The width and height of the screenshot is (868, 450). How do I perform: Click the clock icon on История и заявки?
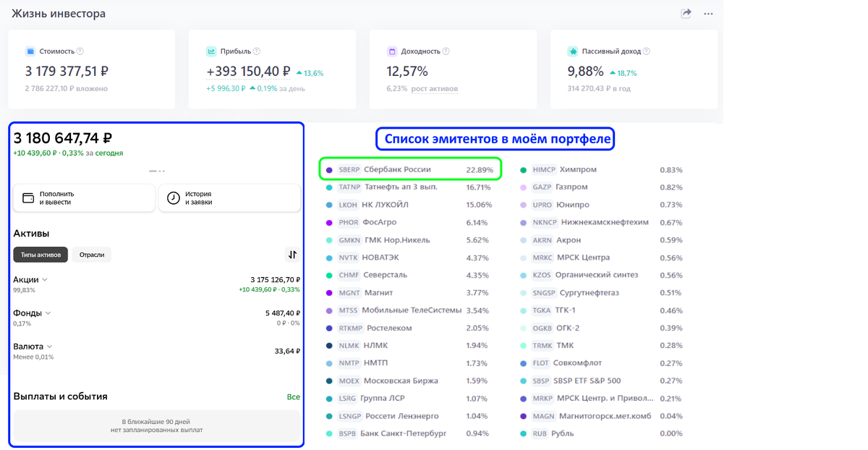point(174,198)
